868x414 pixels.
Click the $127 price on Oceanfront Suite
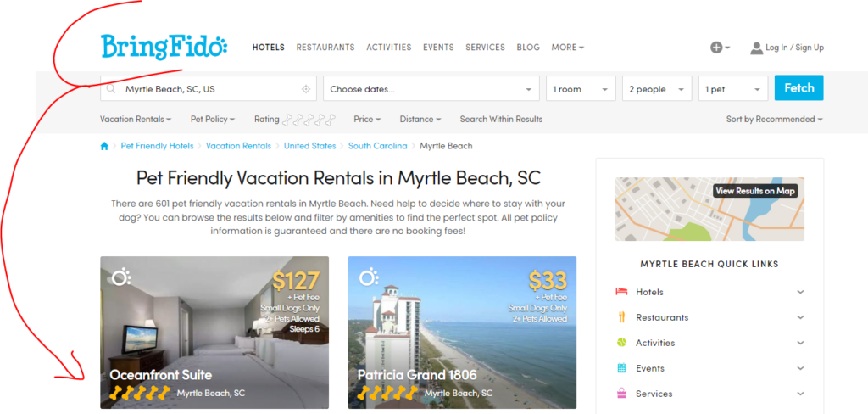pyautogui.click(x=296, y=281)
